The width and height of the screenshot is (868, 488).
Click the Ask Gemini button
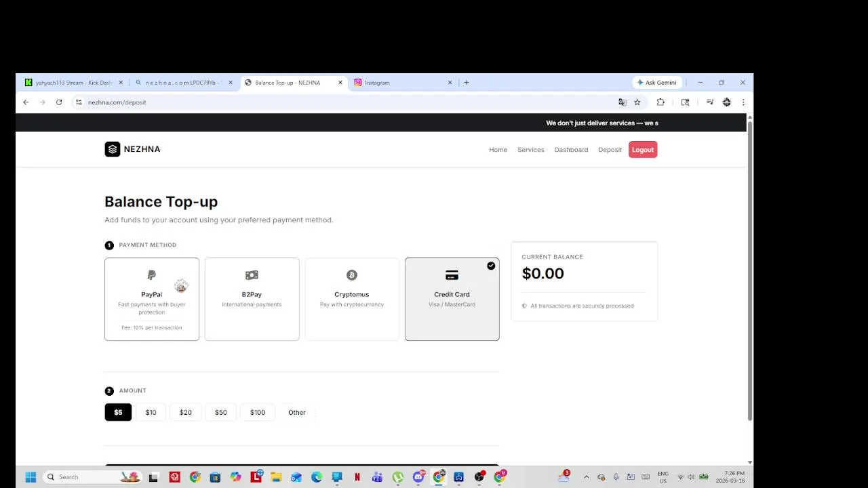pyautogui.click(x=656, y=83)
